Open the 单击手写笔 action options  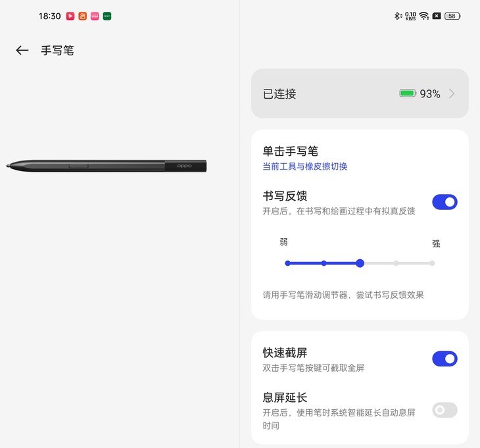[360, 158]
